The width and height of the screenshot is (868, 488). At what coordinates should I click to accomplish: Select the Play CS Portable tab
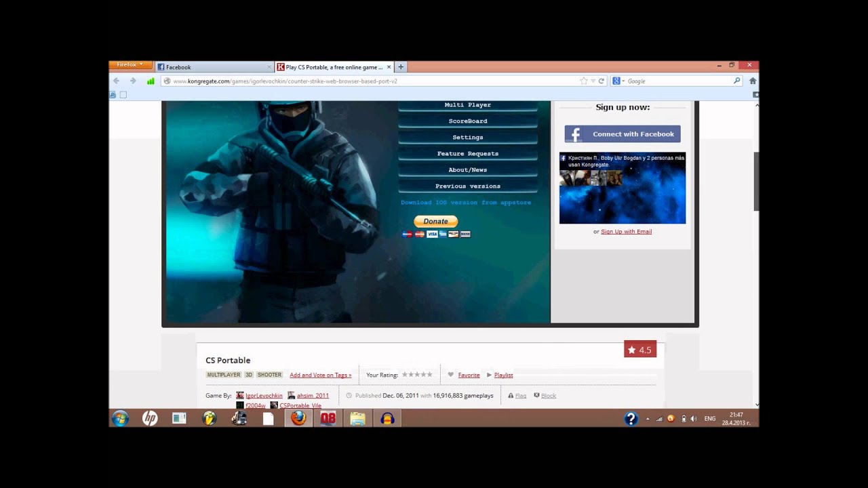click(x=335, y=67)
